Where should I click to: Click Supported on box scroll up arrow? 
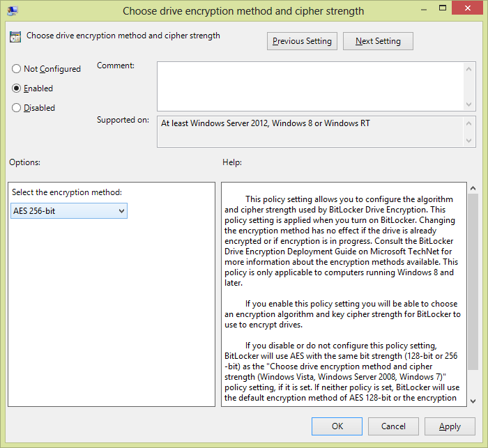coord(469,123)
